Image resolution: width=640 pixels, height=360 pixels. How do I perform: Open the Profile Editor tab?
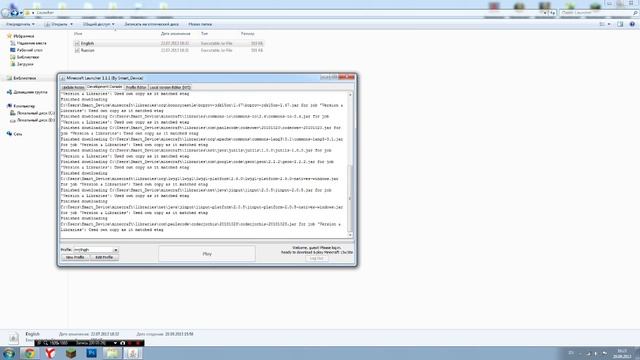tap(136, 87)
